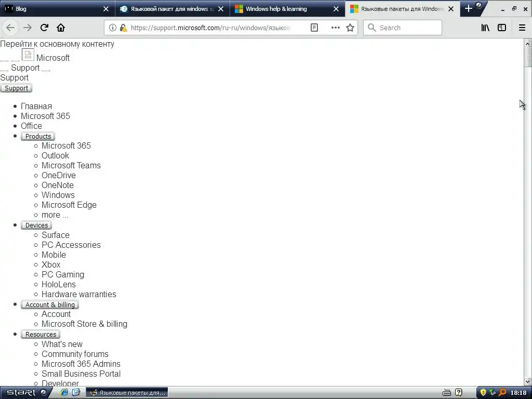Click the on-screen keyboard tray icon
Screen dimensions: 532x399
tap(447, 393)
